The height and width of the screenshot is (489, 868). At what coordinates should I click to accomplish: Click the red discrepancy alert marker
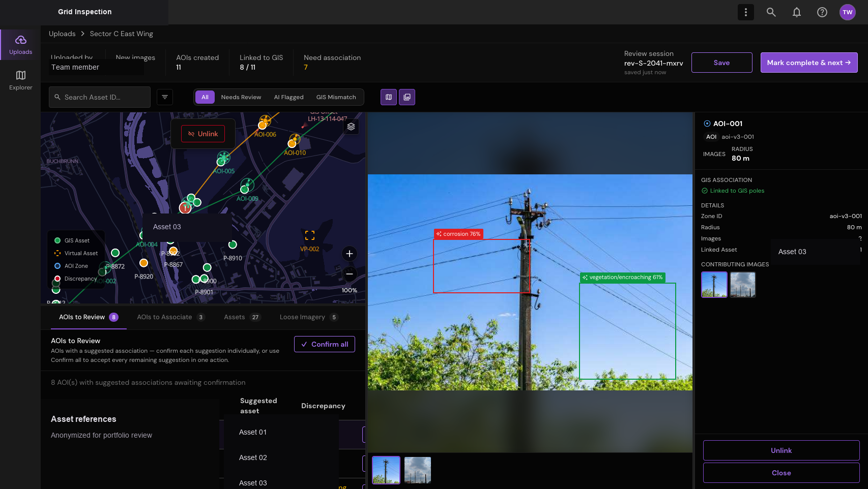(185, 207)
